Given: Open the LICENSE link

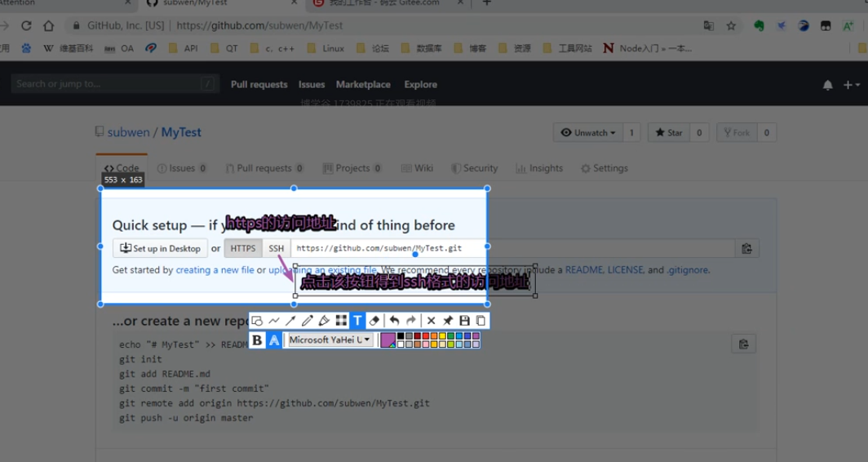Looking at the screenshot, I should [626, 270].
